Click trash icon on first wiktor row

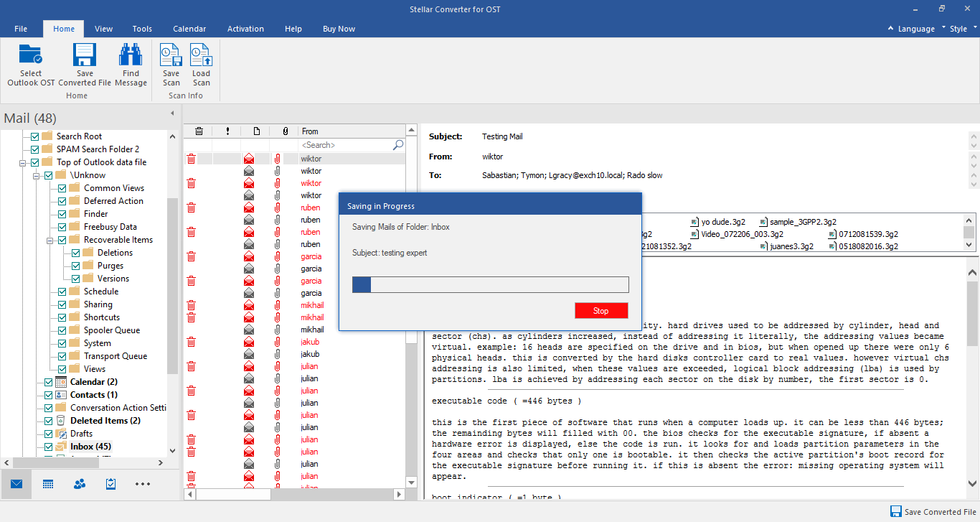point(192,159)
